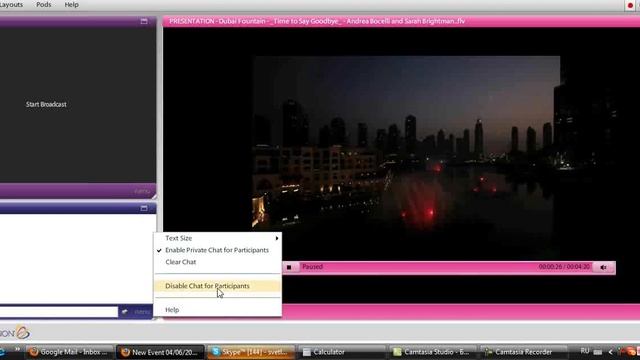This screenshot has height=360, width=640.
Task: Open Skype from the taskbar
Action: 251,352
